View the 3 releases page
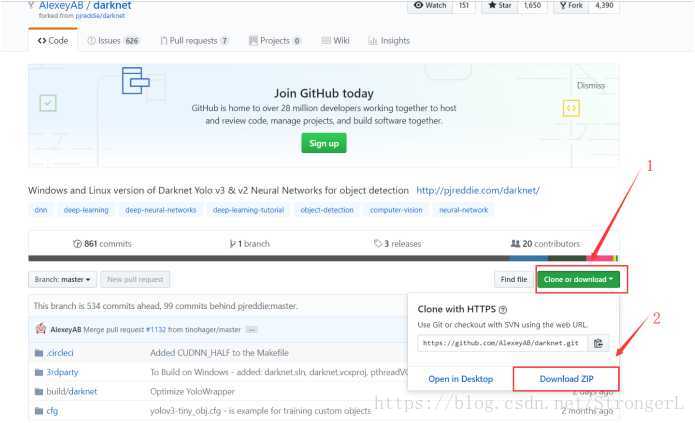Screen dimensions: 695x423 [x=398, y=244]
